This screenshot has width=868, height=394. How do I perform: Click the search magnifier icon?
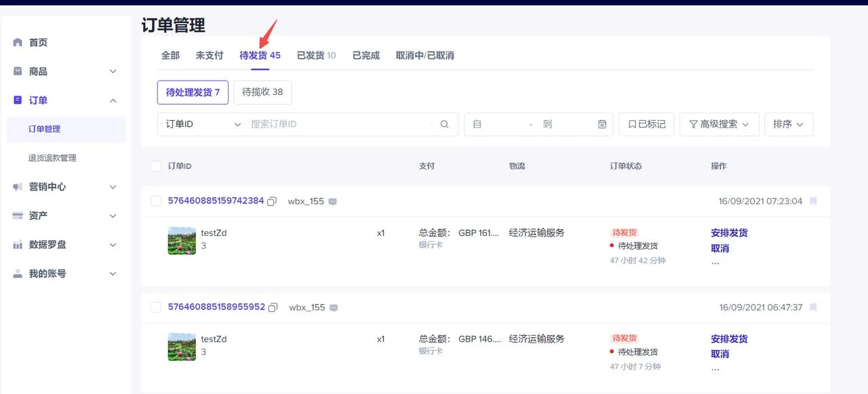point(445,124)
